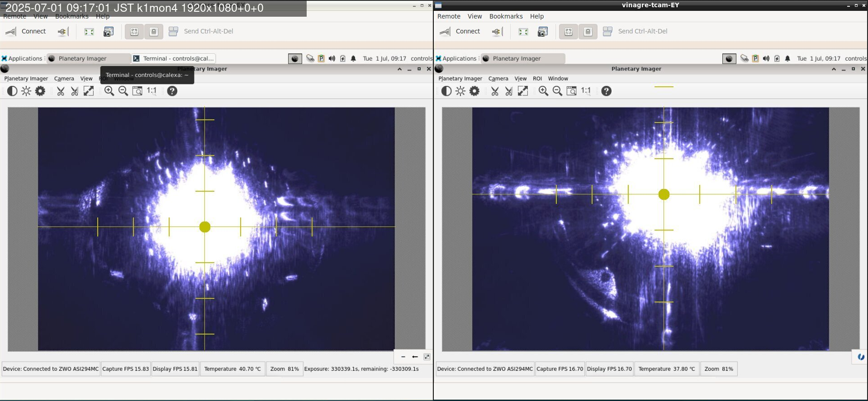868x401 pixels.
Task: Open help icon in right Planetary Imager
Action: (606, 91)
